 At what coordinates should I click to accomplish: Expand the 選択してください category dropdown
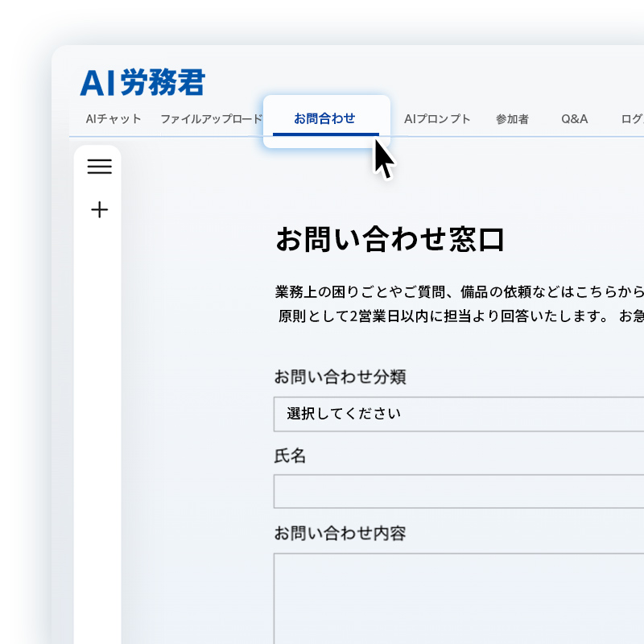(459, 414)
